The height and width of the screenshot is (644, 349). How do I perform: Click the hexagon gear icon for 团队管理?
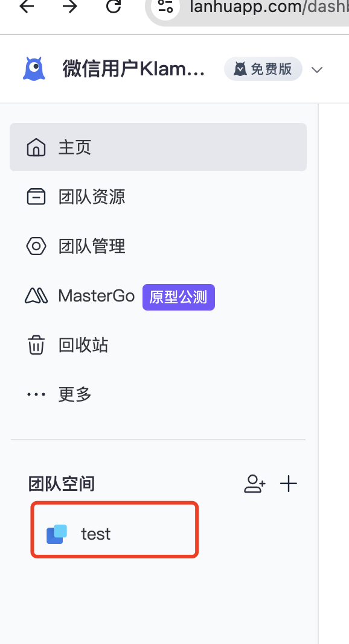[x=36, y=246]
